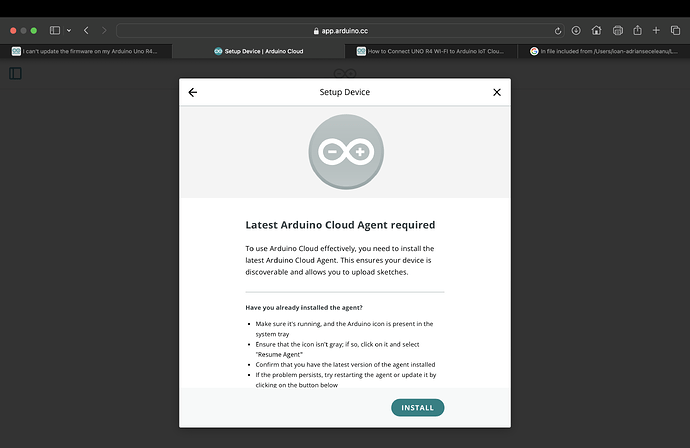The image size is (690, 448).
Task: Click the "Make sure it's running" bullet
Action: tap(344, 329)
